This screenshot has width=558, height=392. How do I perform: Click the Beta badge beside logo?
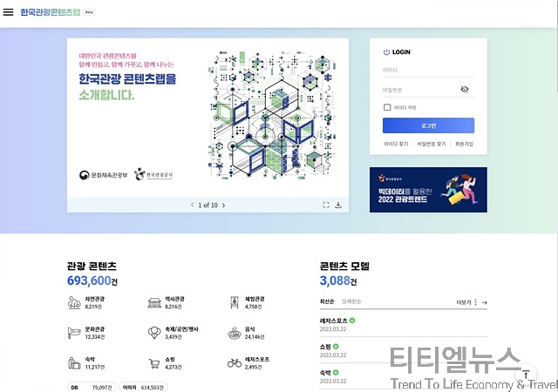(x=89, y=12)
